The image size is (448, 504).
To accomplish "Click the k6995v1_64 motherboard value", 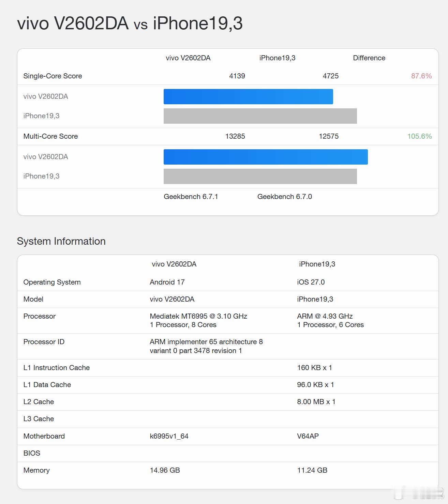I will (169, 436).
